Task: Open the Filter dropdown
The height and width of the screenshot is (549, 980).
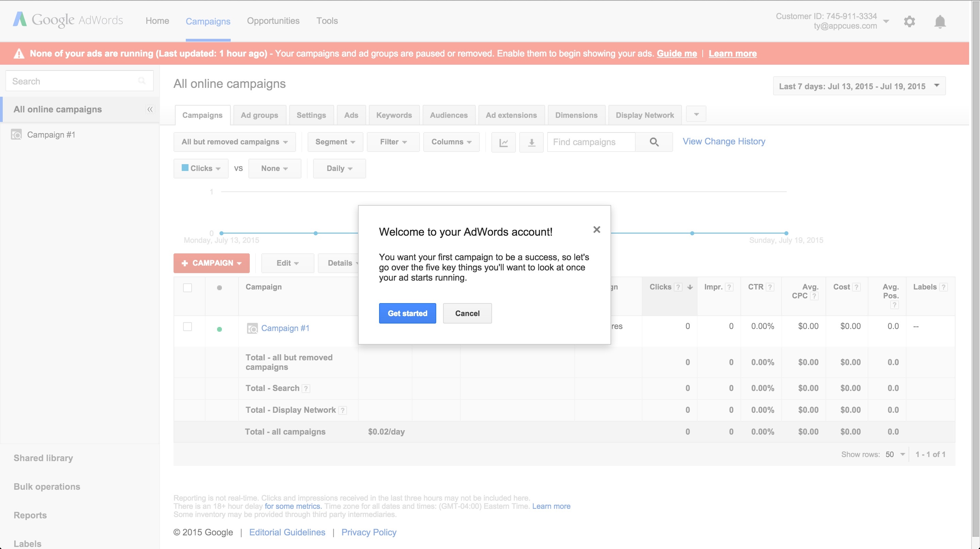Action: pos(393,142)
